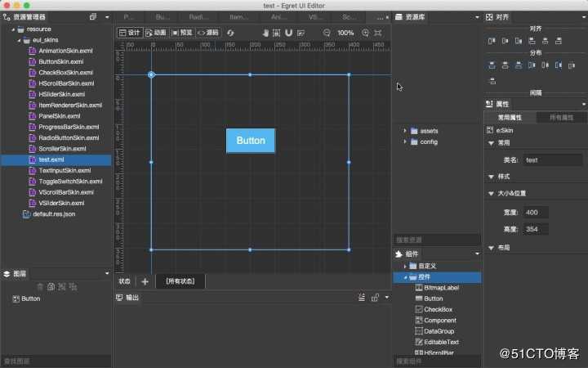Click the fourth align icon in 对齐 row
The height and width of the screenshot is (368, 588).
(532, 41)
